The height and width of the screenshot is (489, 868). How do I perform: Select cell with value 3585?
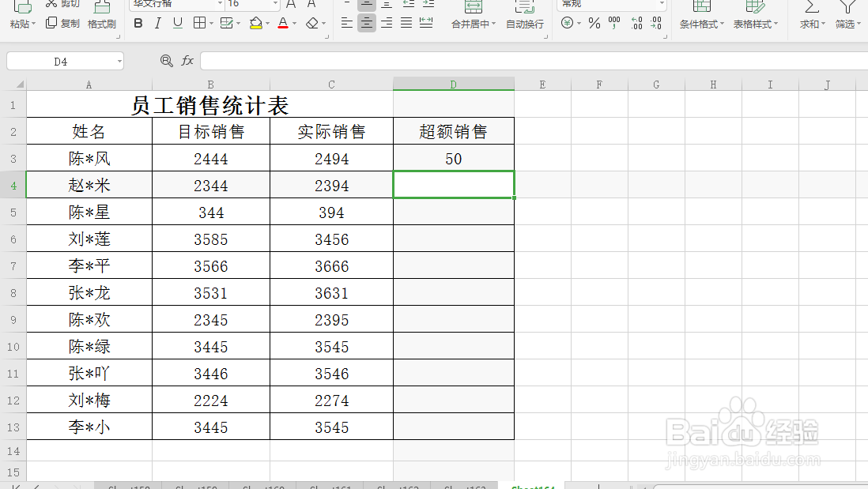pos(211,239)
